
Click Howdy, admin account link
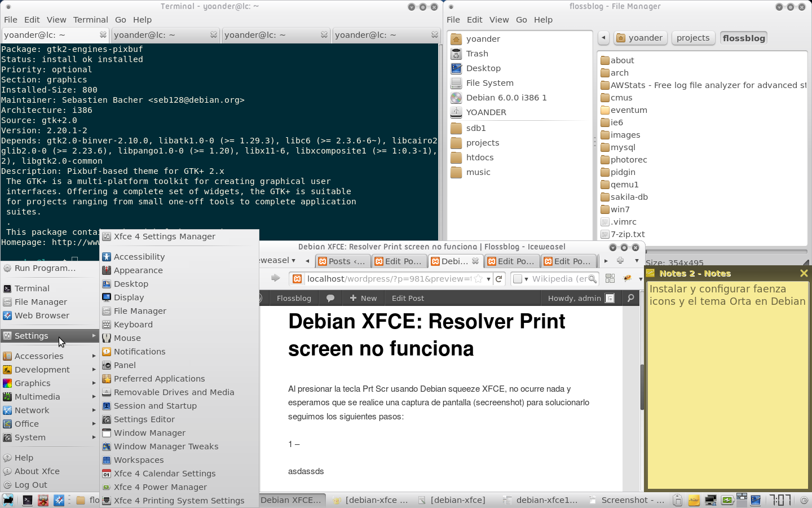pos(580,298)
